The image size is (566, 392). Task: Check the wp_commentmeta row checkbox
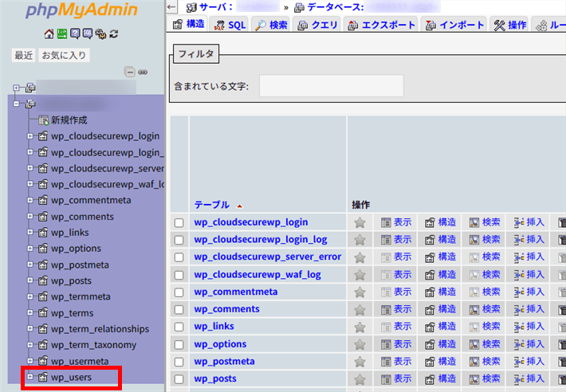(179, 292)
